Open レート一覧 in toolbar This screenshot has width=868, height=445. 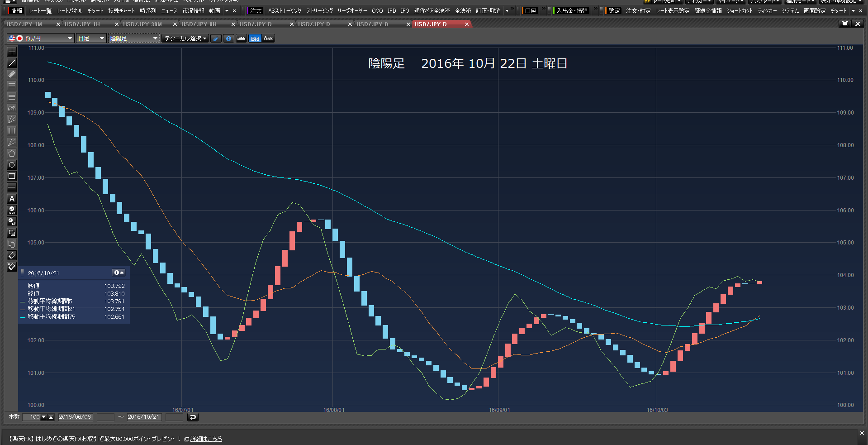coord(40,11)
